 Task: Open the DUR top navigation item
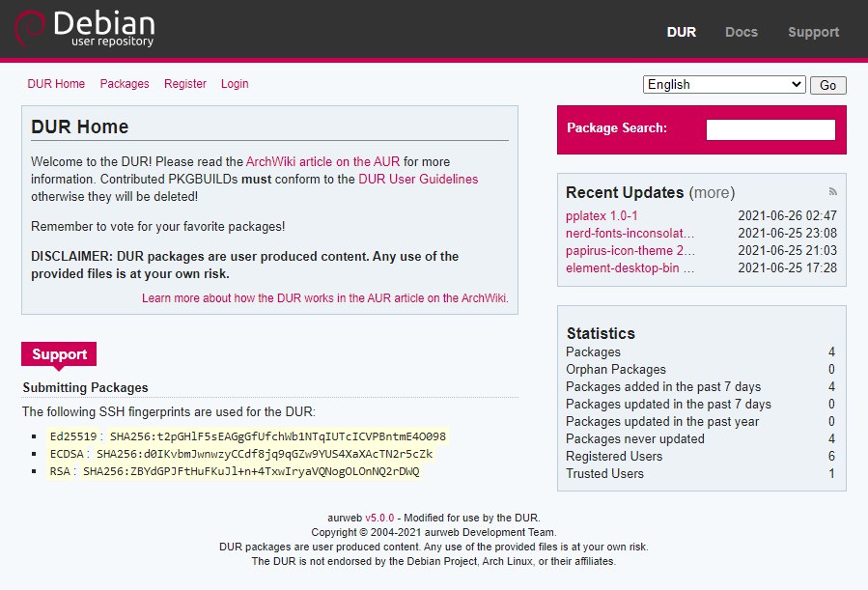pos(682,32)
